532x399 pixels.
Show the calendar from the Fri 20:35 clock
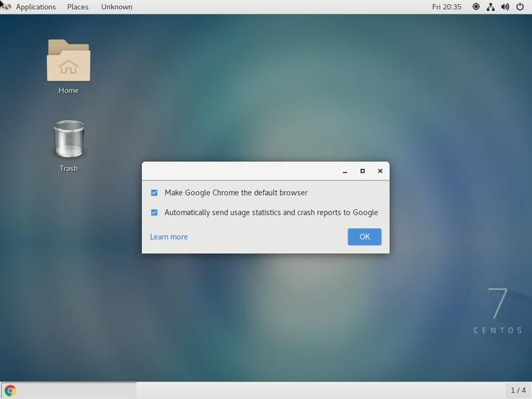[x=447, y=7]
